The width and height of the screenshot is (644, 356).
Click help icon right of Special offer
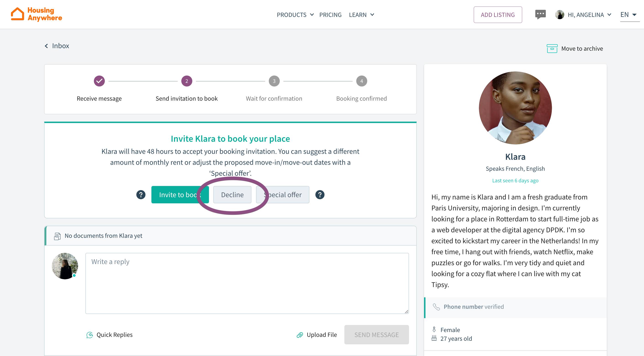point(320,195)
